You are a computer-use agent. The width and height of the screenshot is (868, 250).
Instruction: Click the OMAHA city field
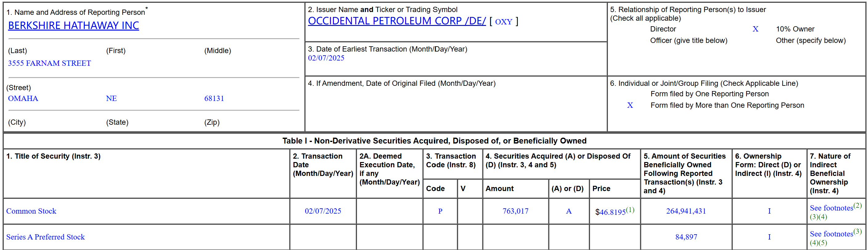tap(23, 98)
